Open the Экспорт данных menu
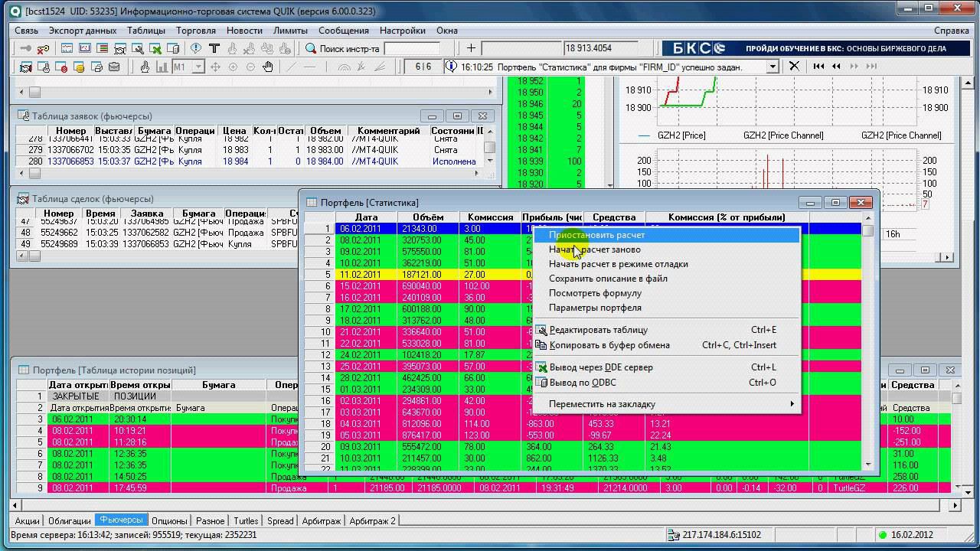This screenshot has width=980, height=551. click(83, 31)
